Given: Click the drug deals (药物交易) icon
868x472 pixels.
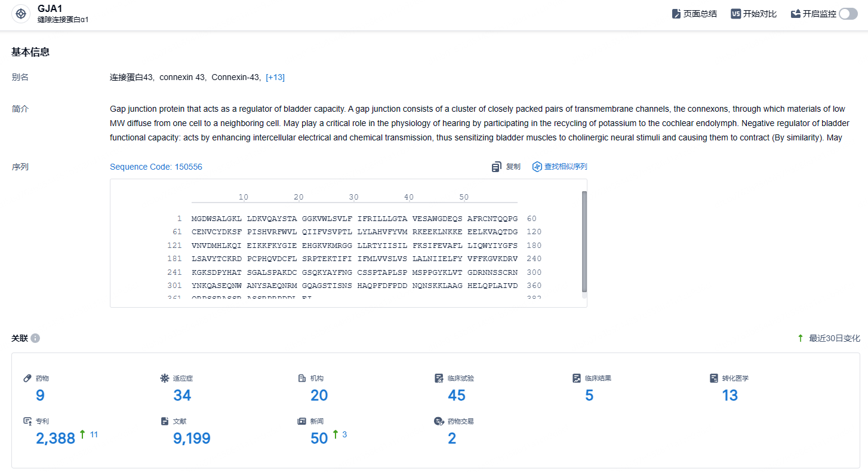Looking at the screenshot, I should coord(439,421).
